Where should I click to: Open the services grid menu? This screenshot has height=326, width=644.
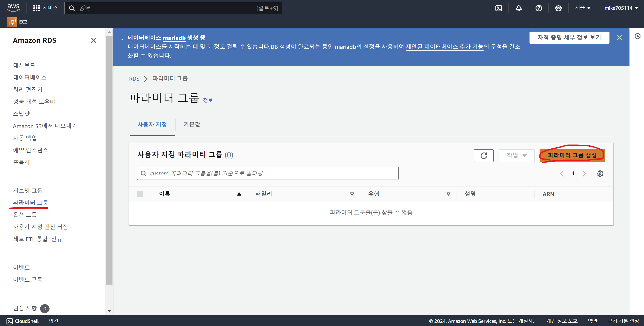pyautogui.click(x=37, y=8)
